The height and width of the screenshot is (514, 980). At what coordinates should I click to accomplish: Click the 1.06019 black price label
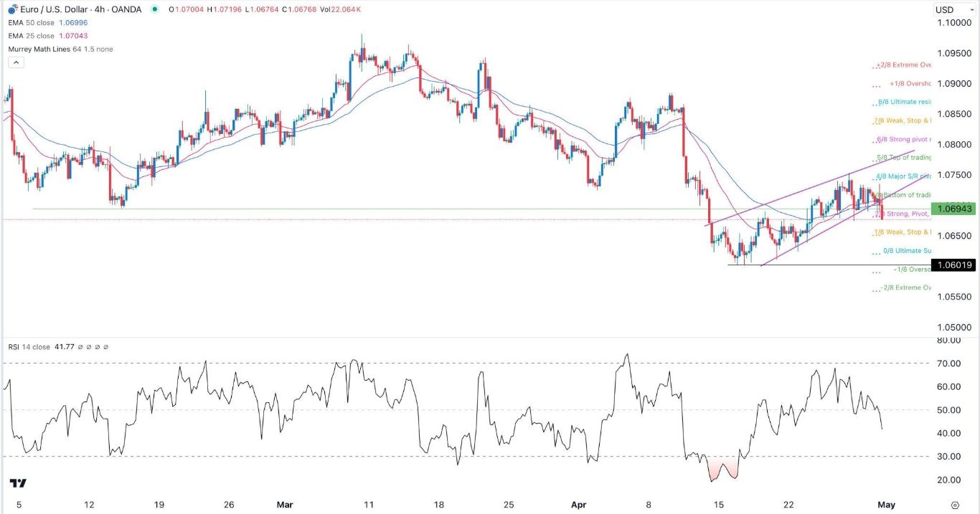click(x=954, y=265)
